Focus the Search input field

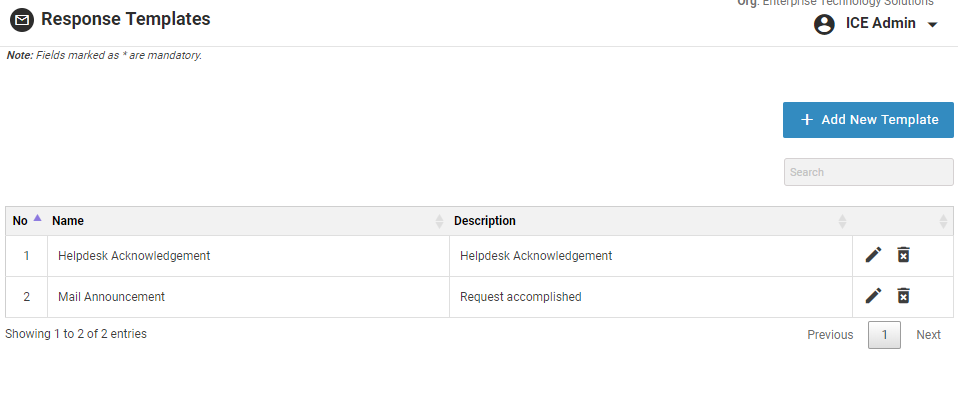pyautogui.click(x=868, y=172)
